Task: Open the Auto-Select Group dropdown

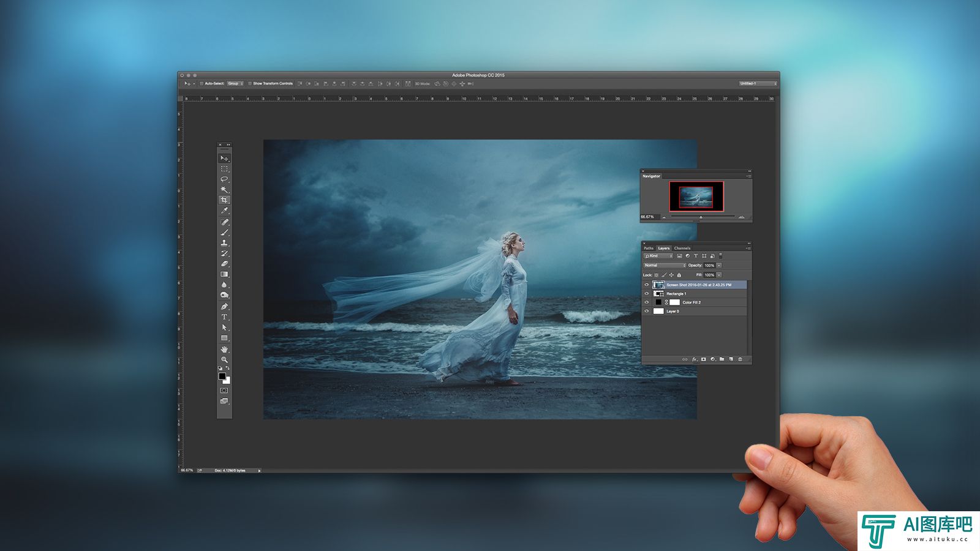Action: (x=236, y=83)
